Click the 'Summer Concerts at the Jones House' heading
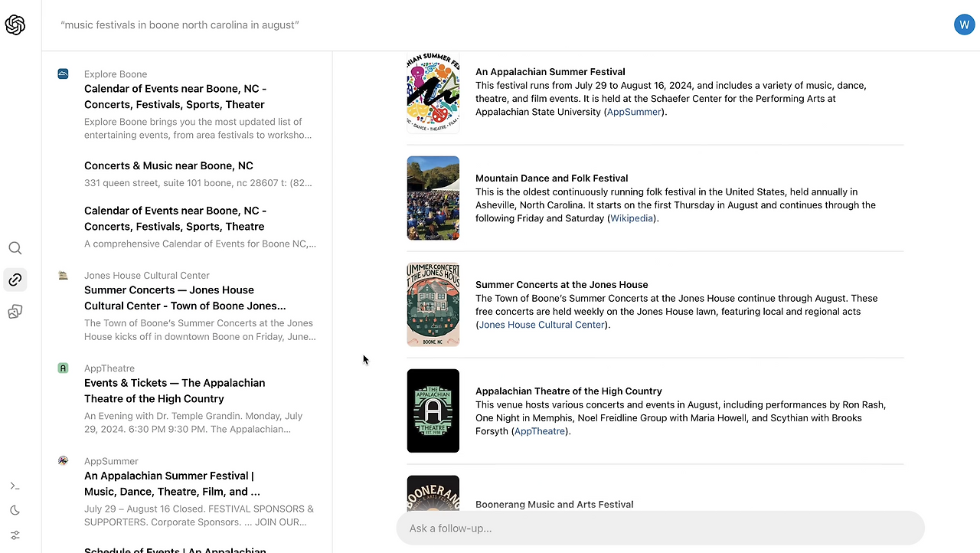The height and width of the screenshot is (553, 980). 562,285
